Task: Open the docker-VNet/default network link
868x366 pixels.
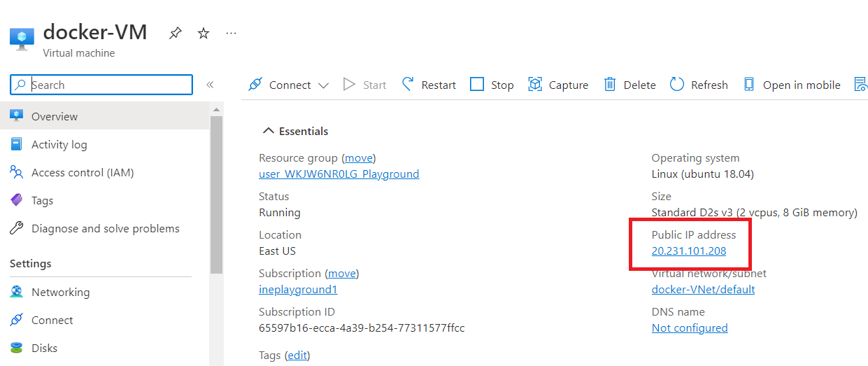Action: click(x=703, y=289)
